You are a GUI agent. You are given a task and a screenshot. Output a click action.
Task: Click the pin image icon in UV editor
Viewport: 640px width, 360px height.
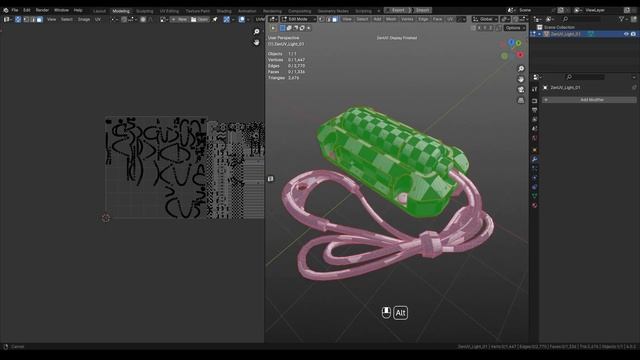point(215,19)
